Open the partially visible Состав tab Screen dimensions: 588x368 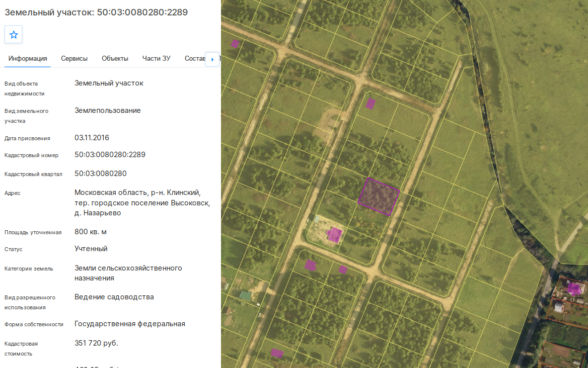[195, 59]
